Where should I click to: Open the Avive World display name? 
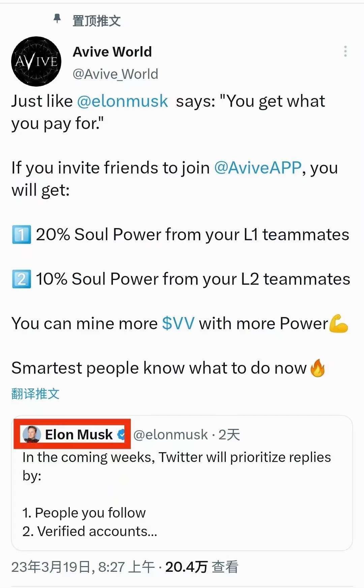point(112,52)
